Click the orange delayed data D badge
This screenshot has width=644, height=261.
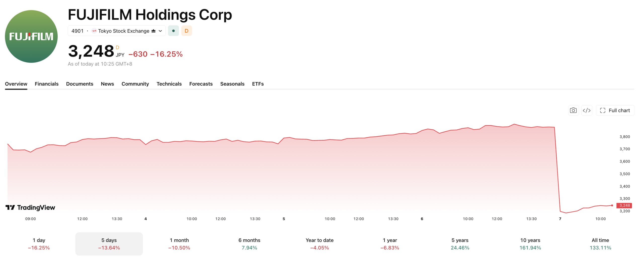[x=186, y=31]
